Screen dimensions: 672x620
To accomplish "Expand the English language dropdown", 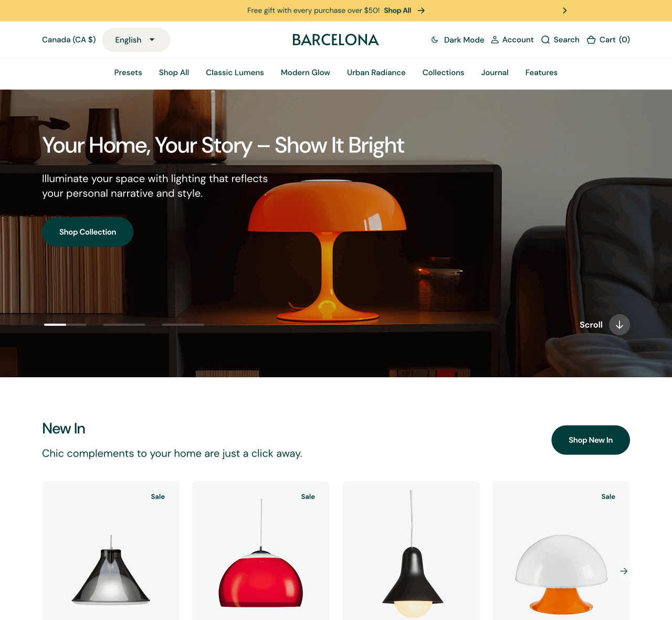I will (136, 40).
